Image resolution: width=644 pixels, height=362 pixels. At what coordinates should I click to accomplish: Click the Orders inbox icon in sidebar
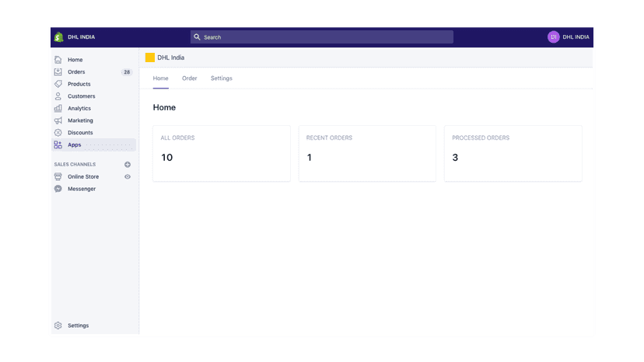click(58, 71)
